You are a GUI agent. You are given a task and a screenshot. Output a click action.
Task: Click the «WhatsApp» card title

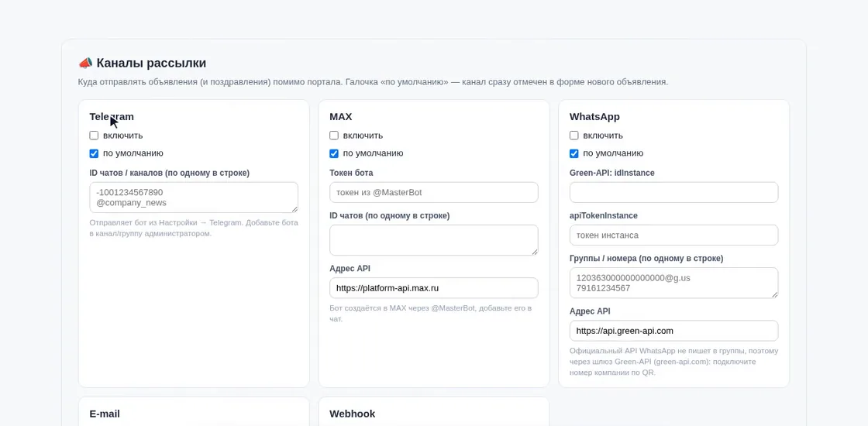(x=594, y=117)
